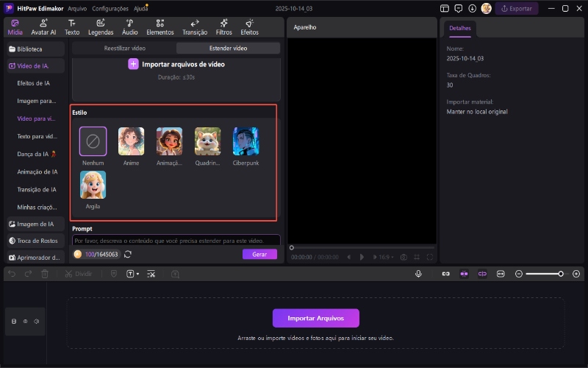The height and width of the screenshot is (368, 588).
Task: Expand the Troca de Rostos section
Action: (35, 241)
